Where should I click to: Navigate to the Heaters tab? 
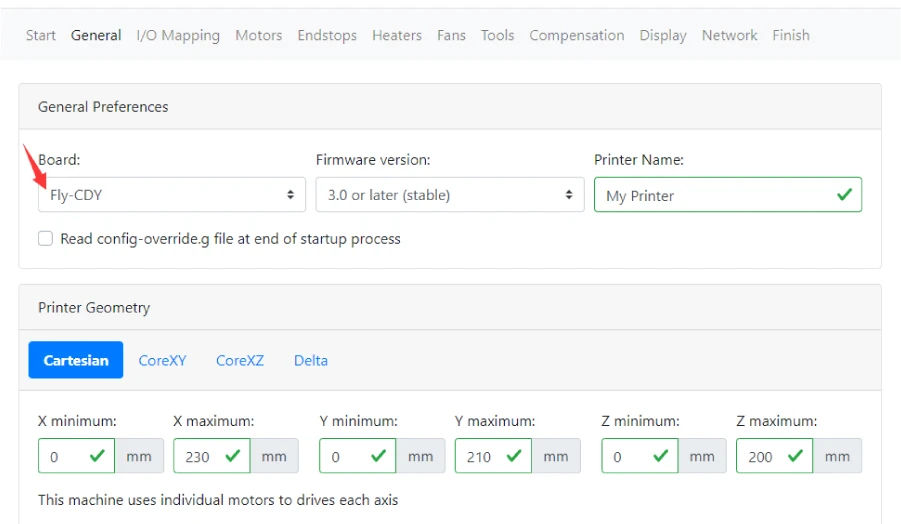(397, 35)
